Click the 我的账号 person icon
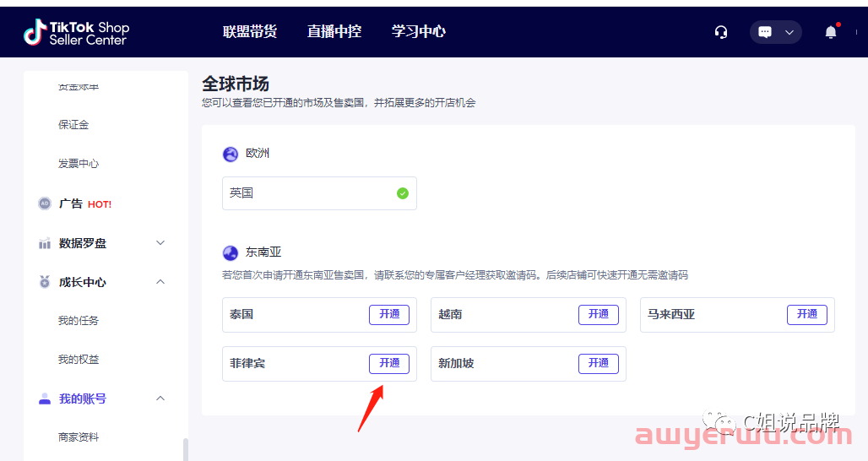 point(44,399)
